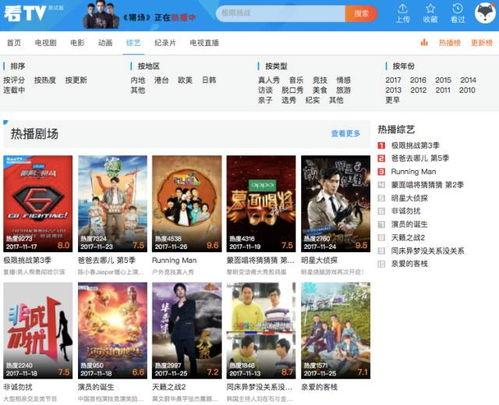Screen dimensions: 499x405
Task: Click the bar chart ranking icon
Action: click(424, 42)
